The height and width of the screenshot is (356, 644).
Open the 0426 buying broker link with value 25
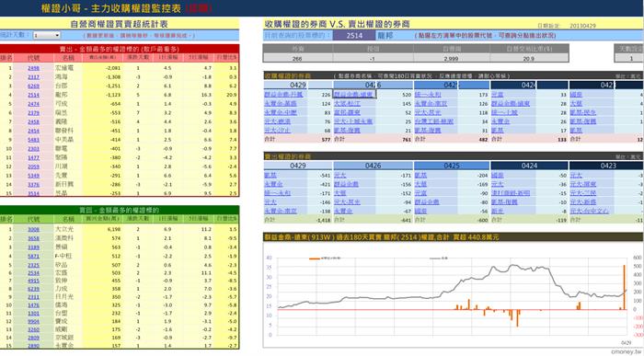tap(353, 121)
